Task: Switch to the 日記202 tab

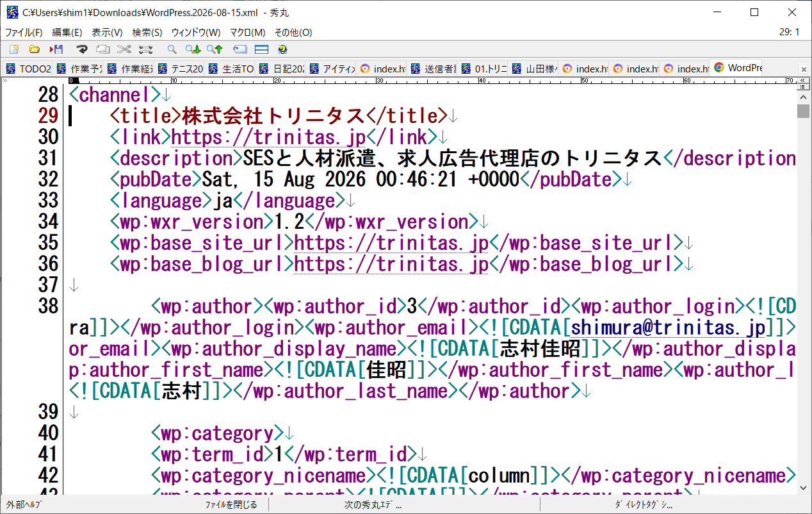Action: [x=282, y=69]
